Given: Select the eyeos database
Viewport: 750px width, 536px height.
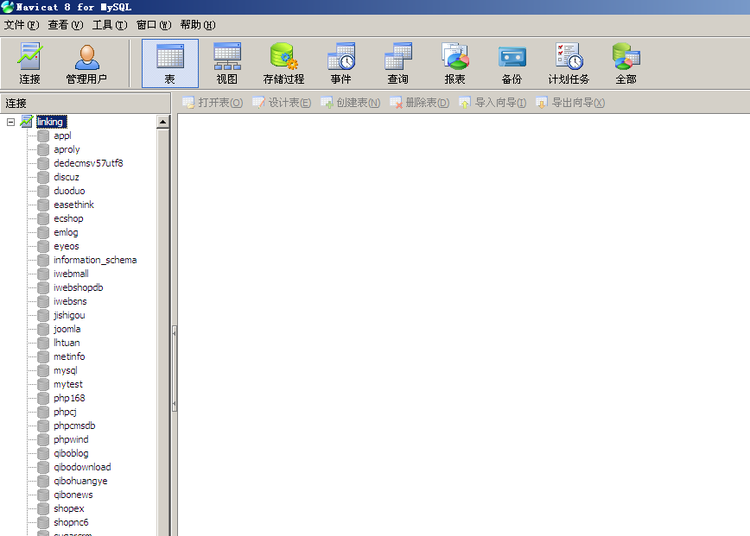Looking at the screenshot, I should click(66, 246).
